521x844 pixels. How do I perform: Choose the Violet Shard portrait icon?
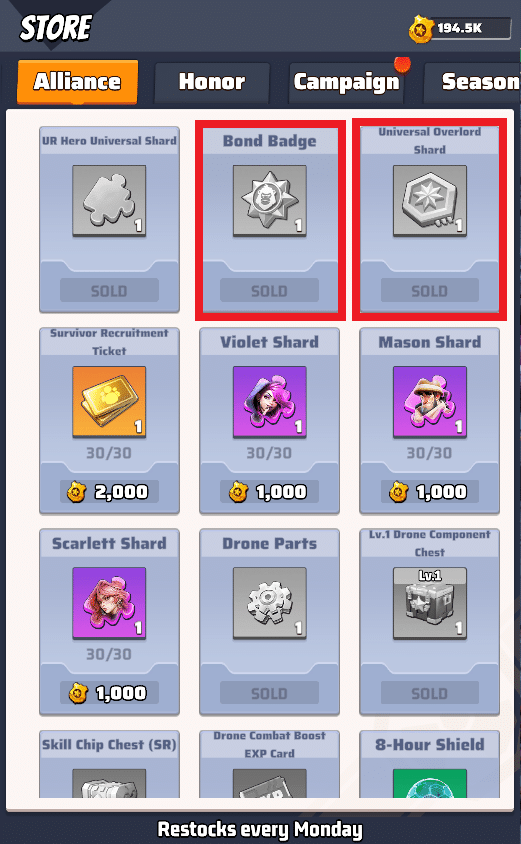[270, 402]
